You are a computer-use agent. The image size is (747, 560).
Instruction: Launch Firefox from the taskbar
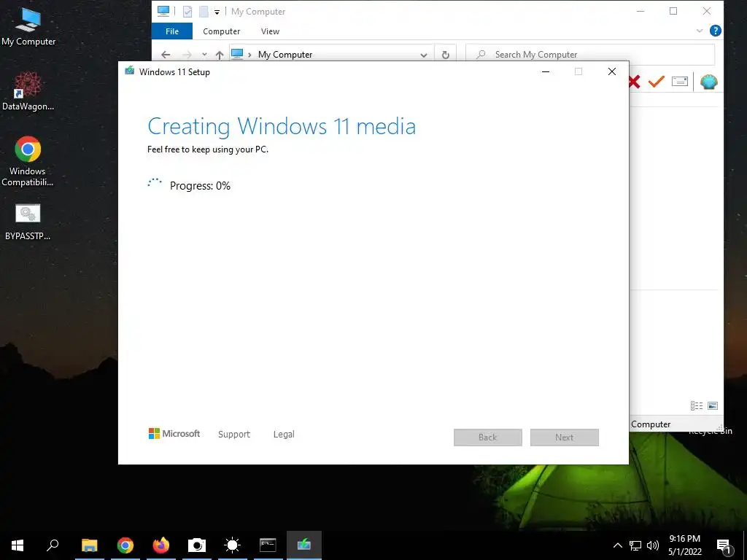point(161,545)
